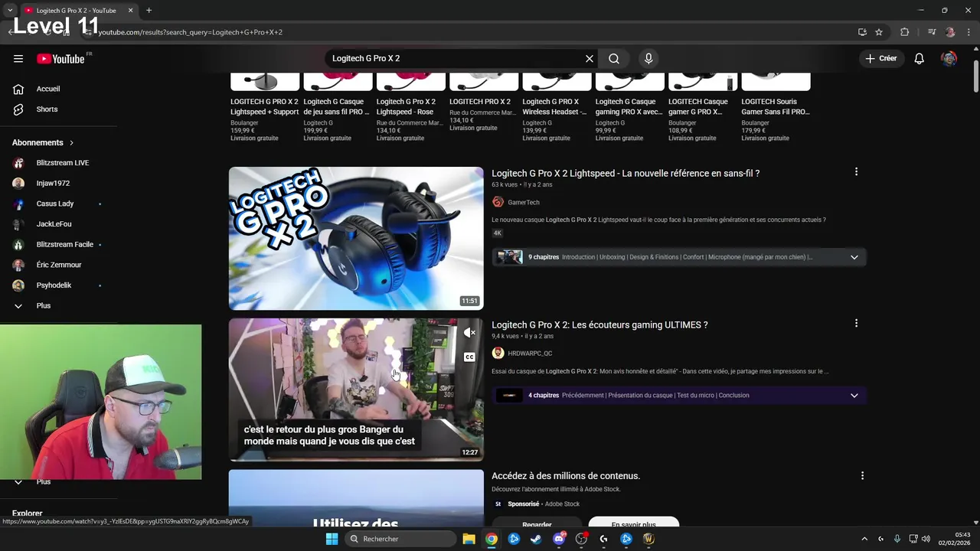Start voice search with the microphone
Image resolution: width=980 pixels, height=551 pixels.
click(x=648, y=58)
